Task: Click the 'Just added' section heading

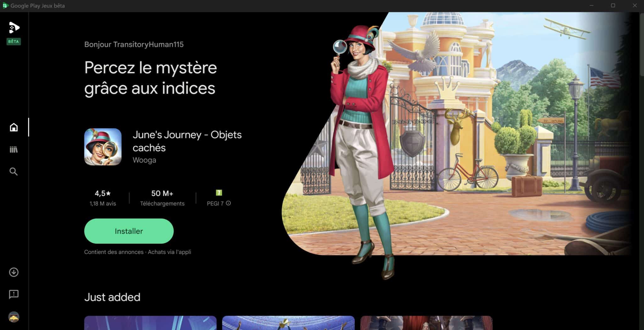Action: click(112, 297)
